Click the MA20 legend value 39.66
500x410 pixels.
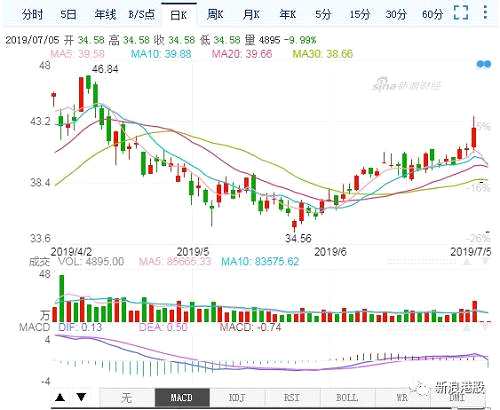click(x=242, y=54)
